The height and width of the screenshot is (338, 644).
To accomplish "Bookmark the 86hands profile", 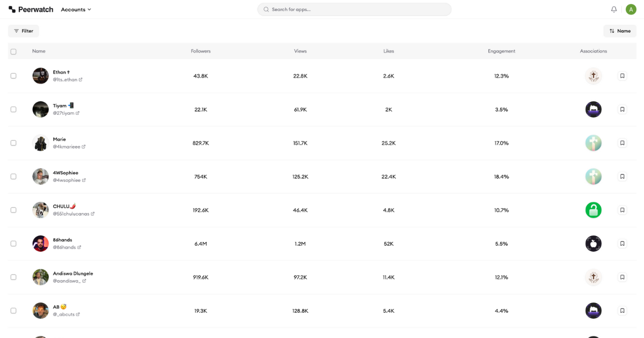I will click(x=622, y=243).
